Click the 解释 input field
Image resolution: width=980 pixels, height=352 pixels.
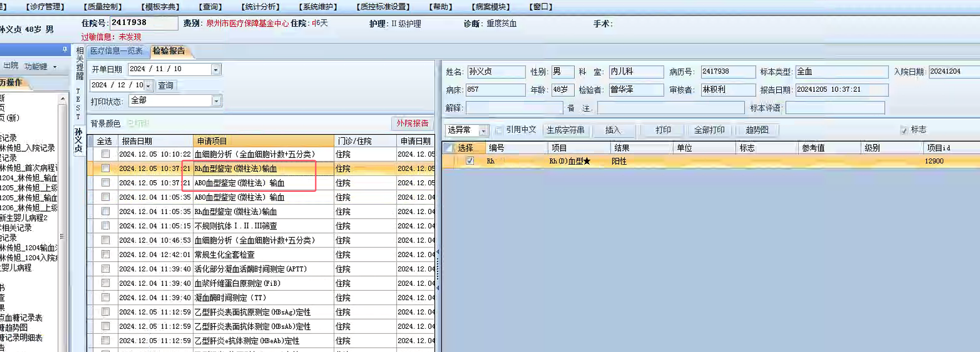514,107
